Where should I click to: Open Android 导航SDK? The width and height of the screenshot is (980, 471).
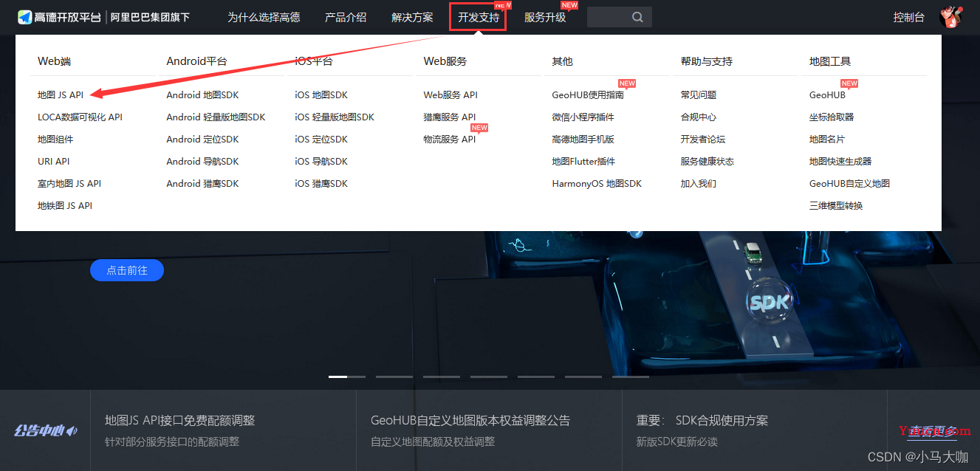(202, 161)
